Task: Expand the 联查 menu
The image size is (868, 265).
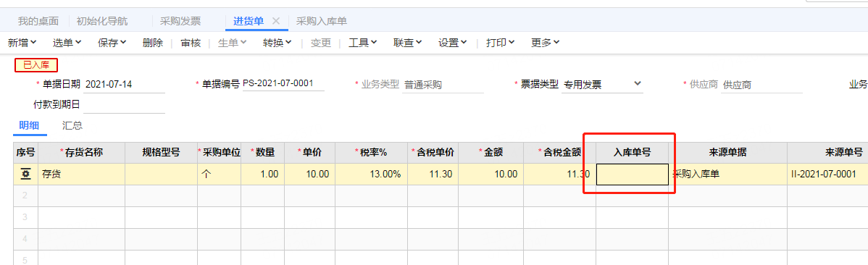Action: click(x=408, y=43)
